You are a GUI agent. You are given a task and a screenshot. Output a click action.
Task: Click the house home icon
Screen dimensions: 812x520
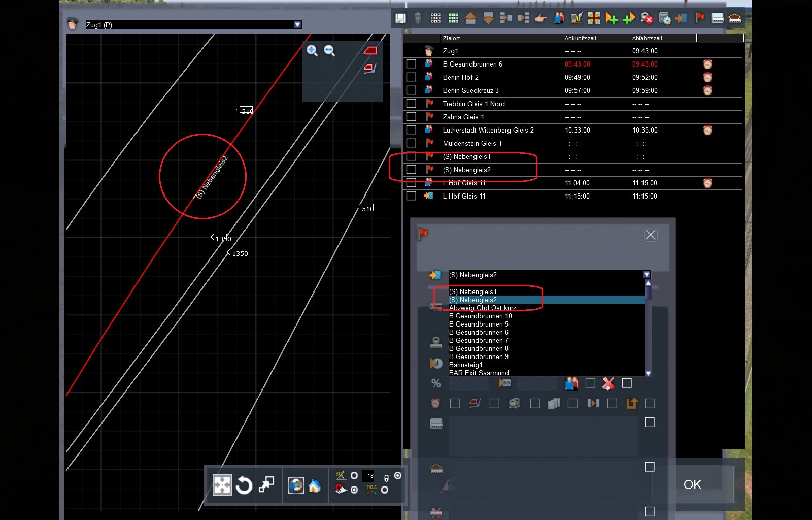pyautogui.click(x=315, y=486)
